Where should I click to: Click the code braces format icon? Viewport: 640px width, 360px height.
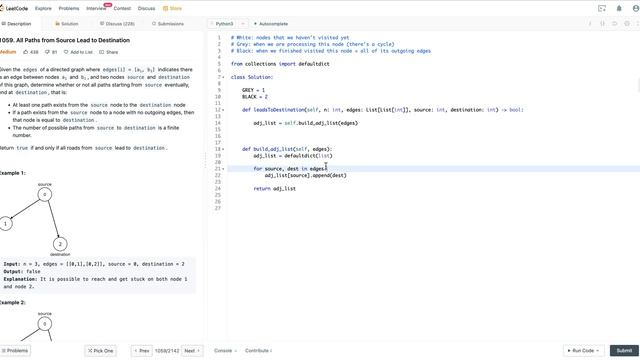pos(602,24)
